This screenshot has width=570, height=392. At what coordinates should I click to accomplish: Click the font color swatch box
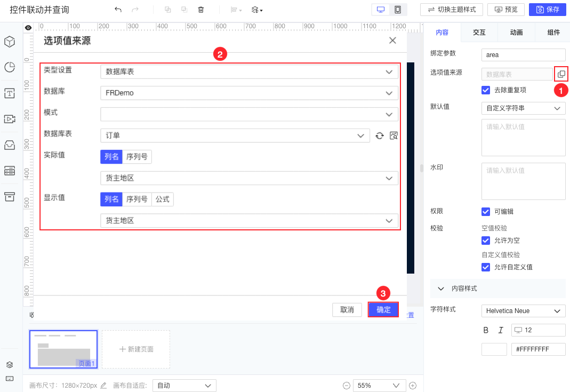pos(494,349)
